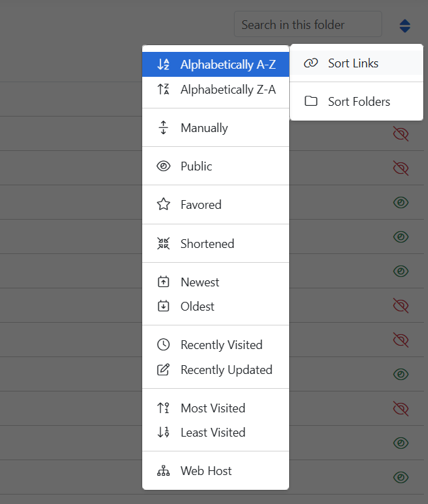
Task: Click the Z-A ascending arrow icon
Action: tap(163, 89)
